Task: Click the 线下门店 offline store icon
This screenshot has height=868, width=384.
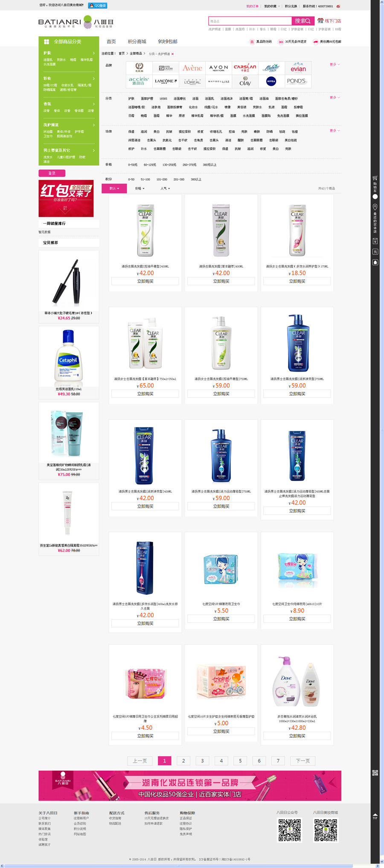Action: click(320, 20)
